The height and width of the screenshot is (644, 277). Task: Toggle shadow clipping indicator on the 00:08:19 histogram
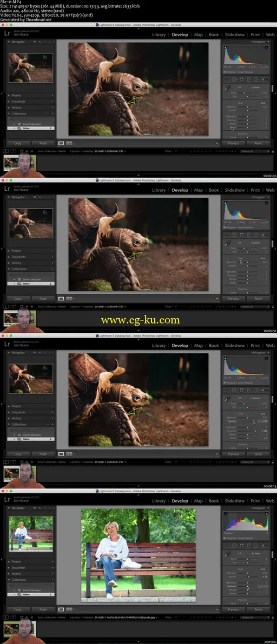point(225,359)
